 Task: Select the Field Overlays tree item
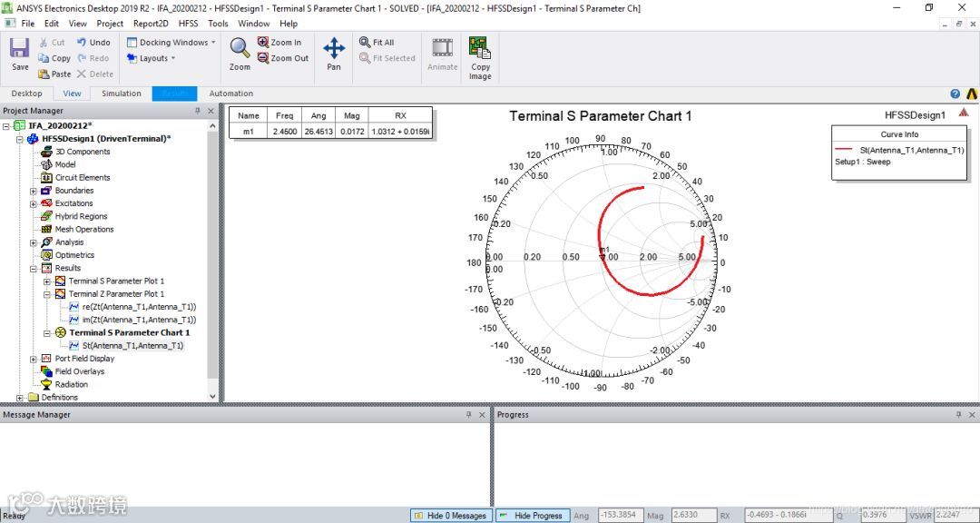79,371
